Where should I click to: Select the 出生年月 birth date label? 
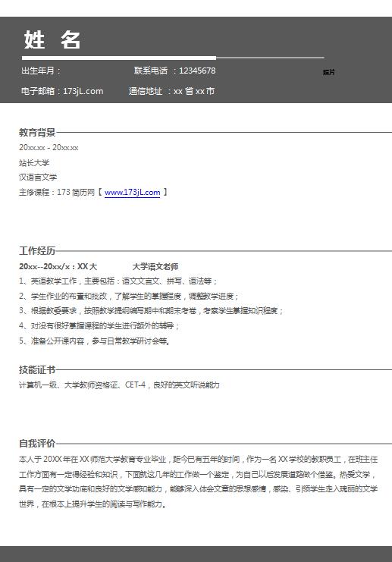tap(41, 71)
